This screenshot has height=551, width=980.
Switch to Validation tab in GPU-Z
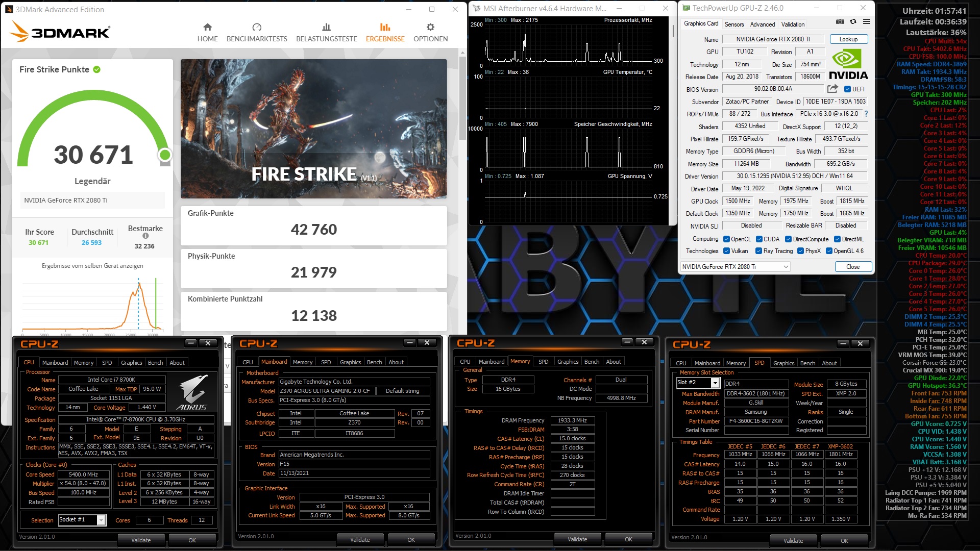pyautogui.click(x=793, y=24)
